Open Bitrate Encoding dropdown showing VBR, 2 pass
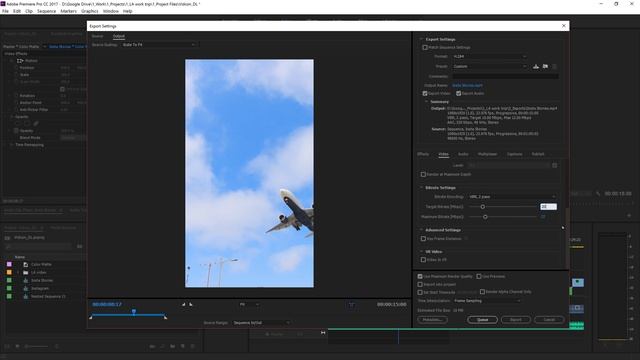Viewport: 640px width, 360px height. 512,197
